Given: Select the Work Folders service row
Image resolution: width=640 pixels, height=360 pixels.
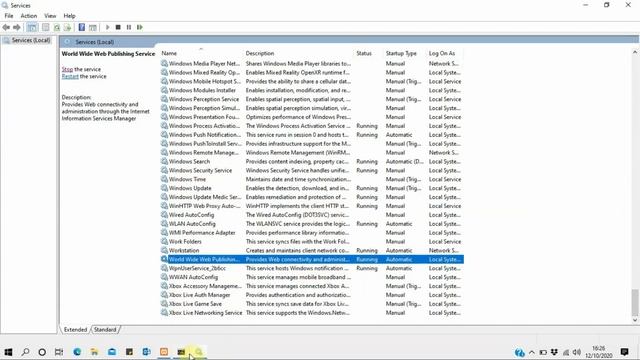Looking at the screenshot, I should 312,242.
